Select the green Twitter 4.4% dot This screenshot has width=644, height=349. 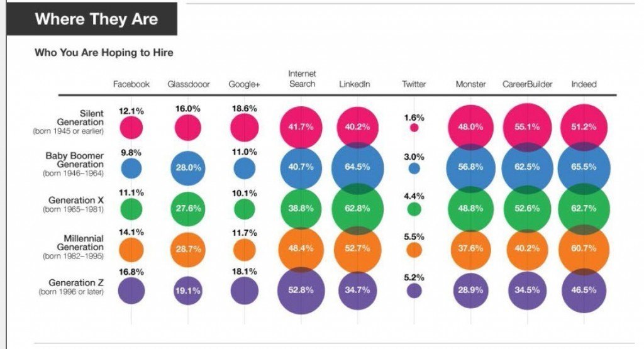click(414, 209)
